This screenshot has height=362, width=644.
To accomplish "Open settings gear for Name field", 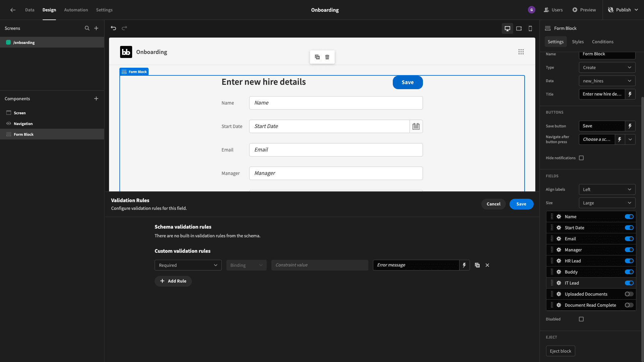I will (x=559, y=217).
